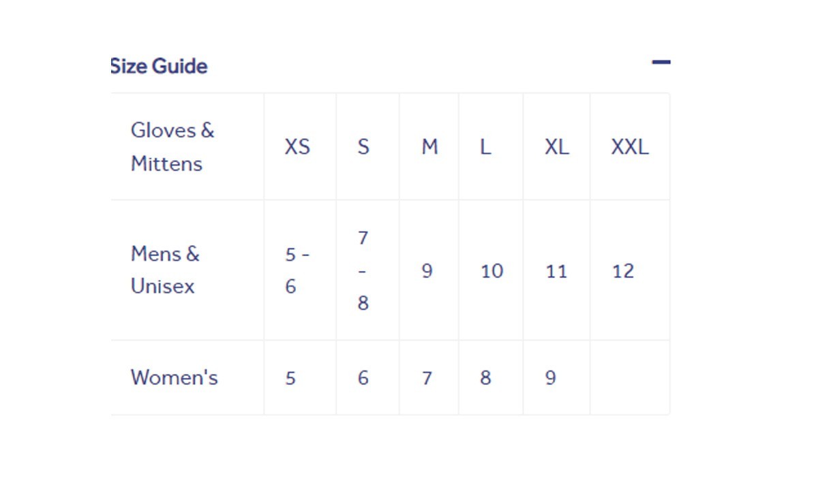818x504 pixels.
Task: Click the Size Guide heading
Action: [x=159, y=66]
